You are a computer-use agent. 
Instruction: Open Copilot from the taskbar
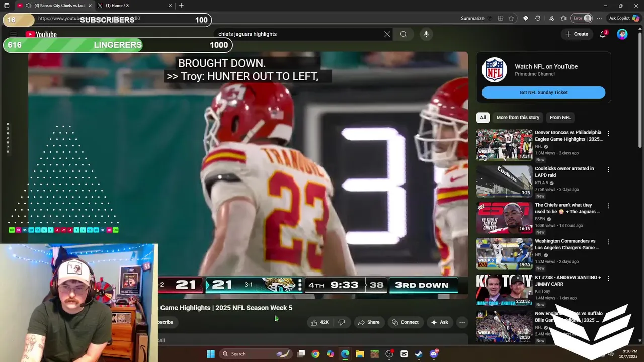tap(330, 354)
